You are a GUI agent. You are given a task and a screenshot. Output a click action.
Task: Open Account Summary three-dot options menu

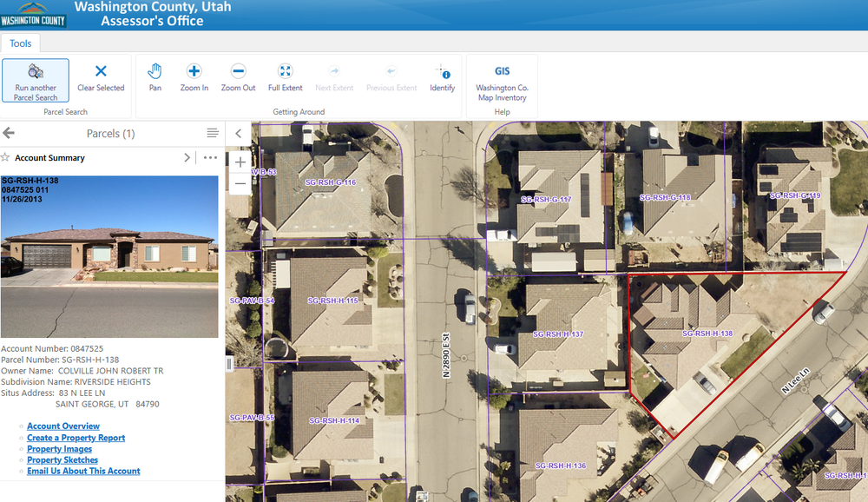(x=210, y=158)
